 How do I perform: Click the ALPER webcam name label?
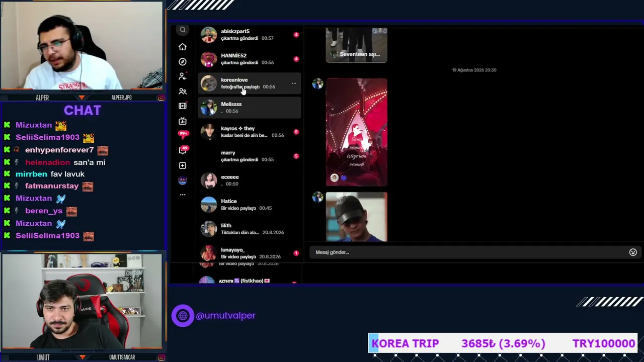pos(42,98)
